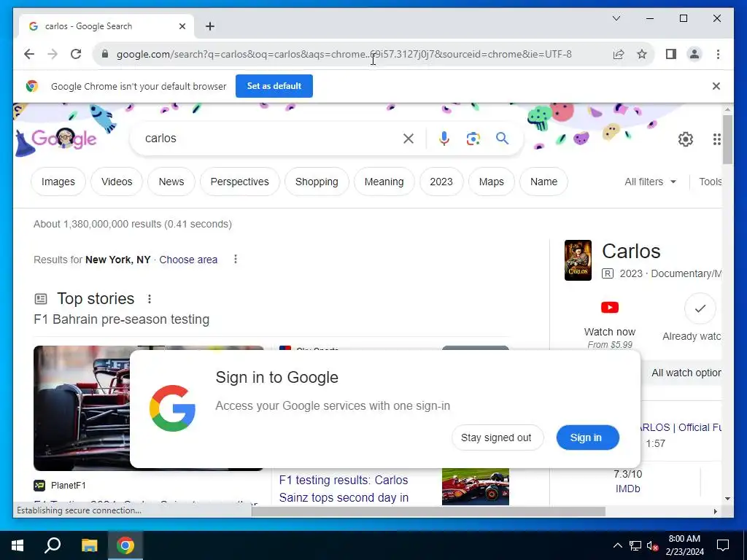Open File Explorer from taskbar
Screen dimensions: 747x560
[89, 545]
